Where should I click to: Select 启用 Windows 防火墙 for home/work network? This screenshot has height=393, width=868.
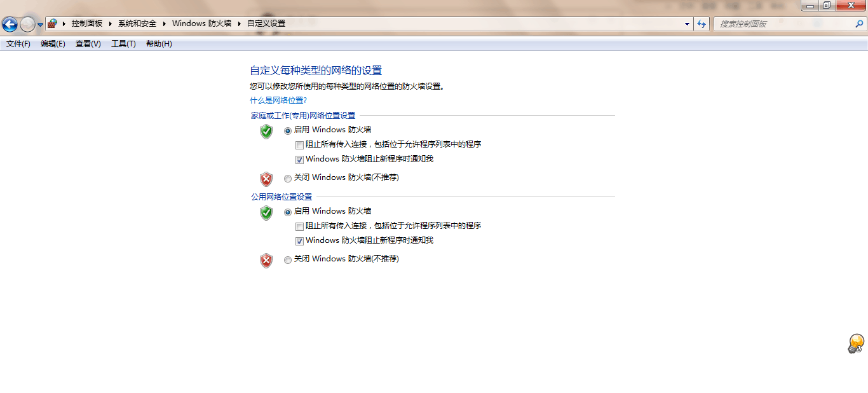288,130
